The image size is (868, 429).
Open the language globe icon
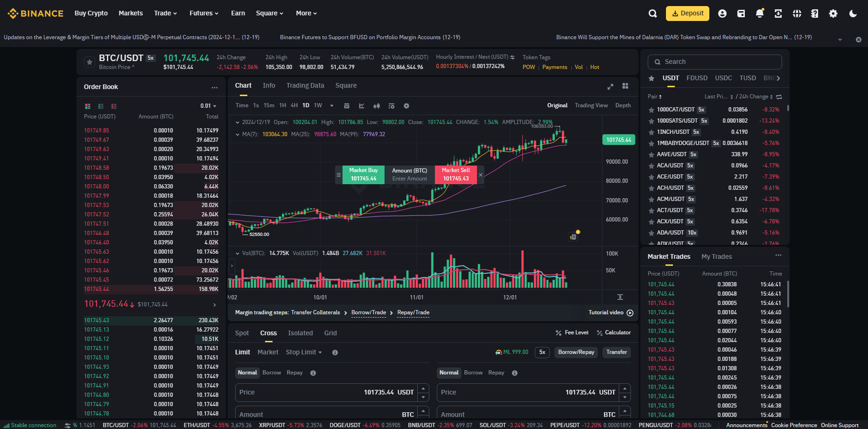pos(797,14)
